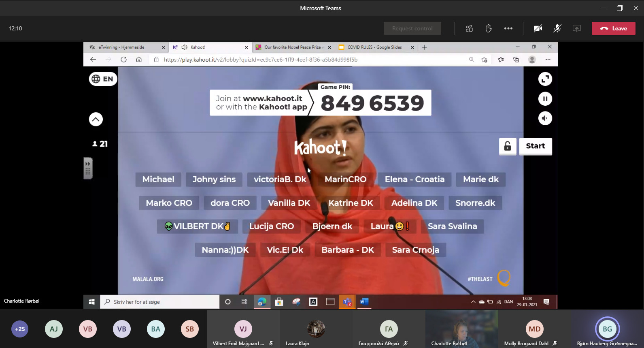
Task: Close the COVID RULES tab
Action: tap(412, 47)
